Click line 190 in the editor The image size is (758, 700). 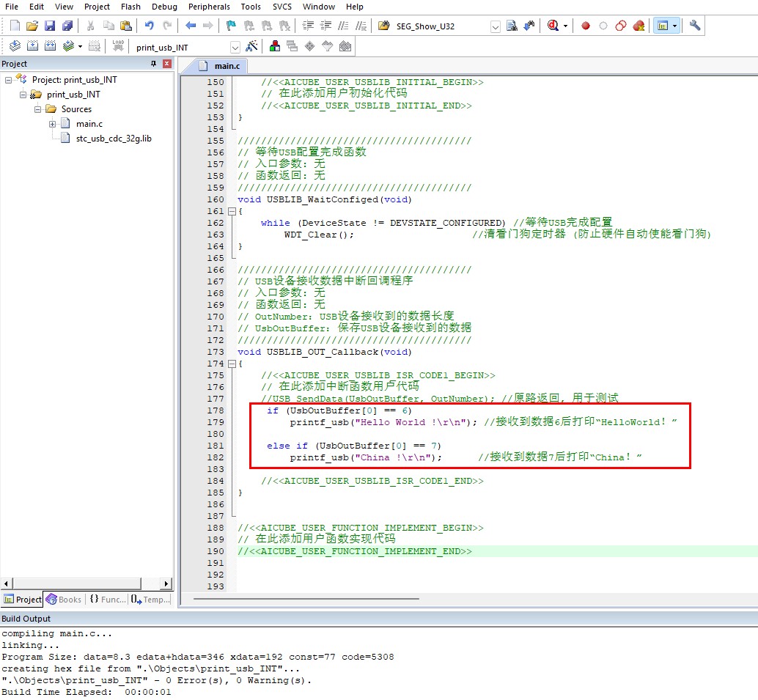498,551
